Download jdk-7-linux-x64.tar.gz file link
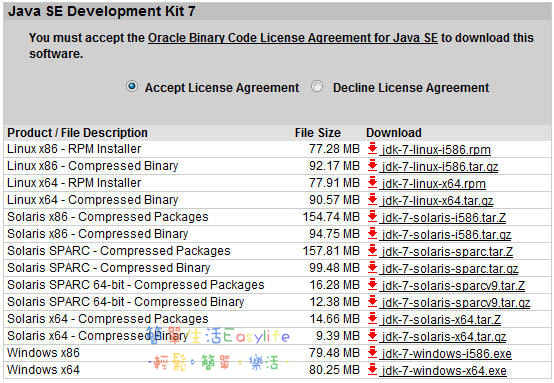Viewport: 554px width, 383px height. point(437,201)
